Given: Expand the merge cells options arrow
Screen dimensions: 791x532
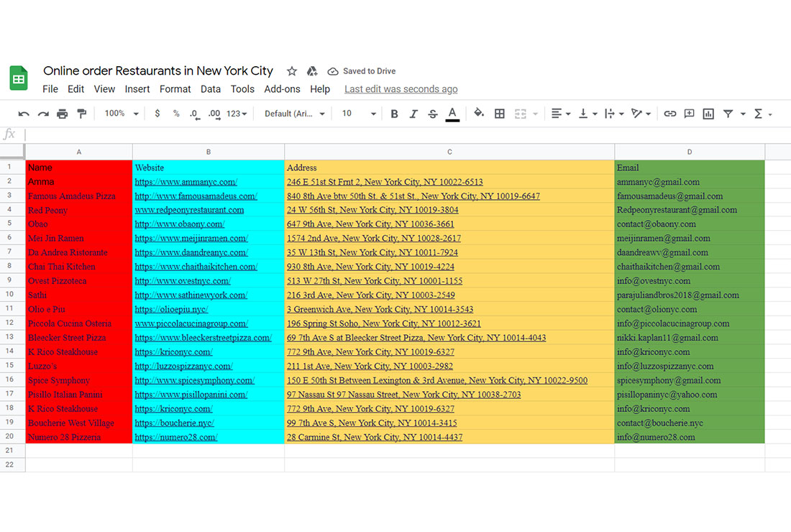Looking at the screenshot, I should tap(535, 114).
